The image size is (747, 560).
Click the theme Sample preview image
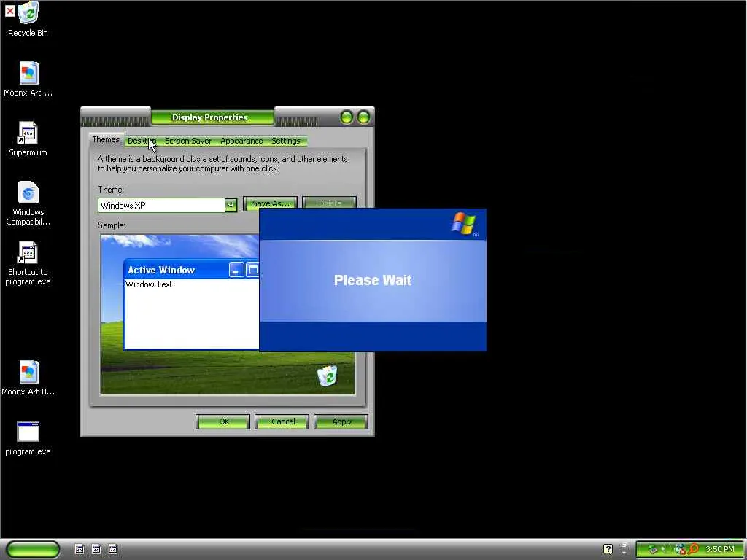[228, 314]
